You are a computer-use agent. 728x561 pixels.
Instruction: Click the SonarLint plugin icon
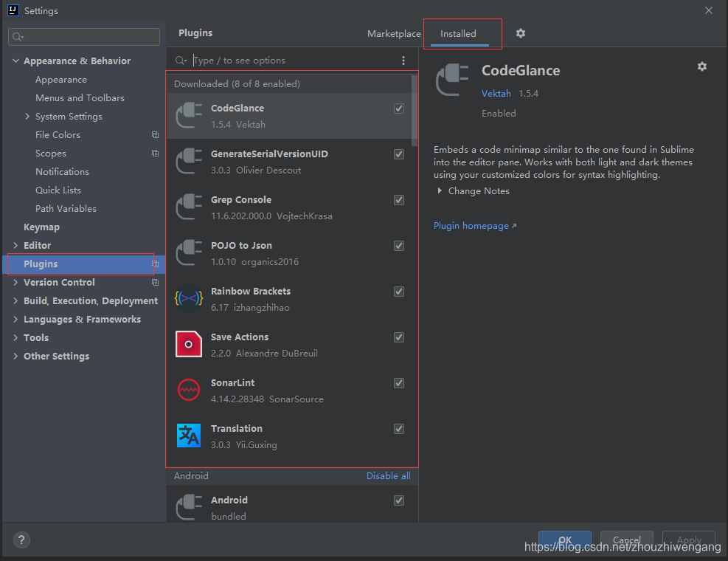(189, 390)
